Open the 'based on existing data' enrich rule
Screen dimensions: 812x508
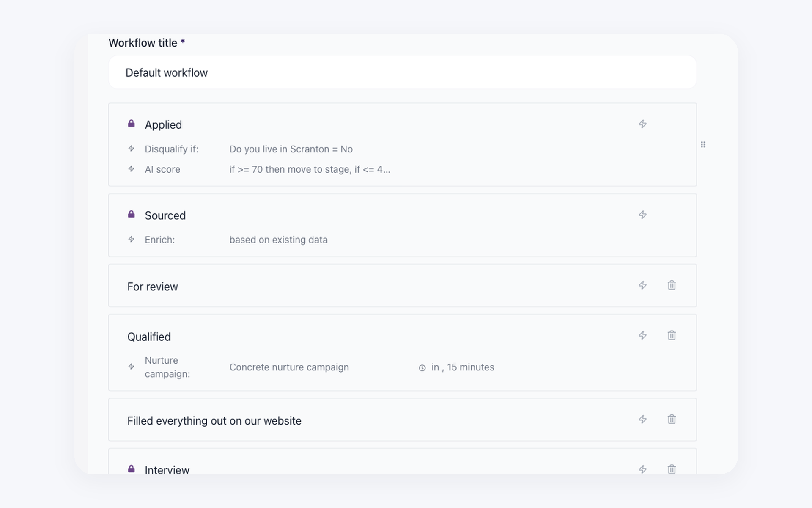[x=278, y=240]
